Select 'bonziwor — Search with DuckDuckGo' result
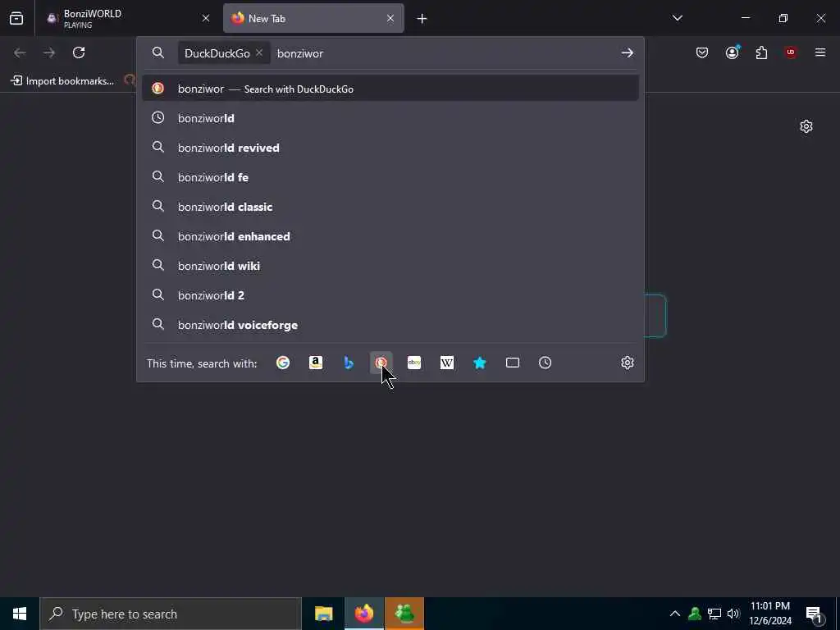The height and width of the screenshot is (630, 840). pos(390,89)
